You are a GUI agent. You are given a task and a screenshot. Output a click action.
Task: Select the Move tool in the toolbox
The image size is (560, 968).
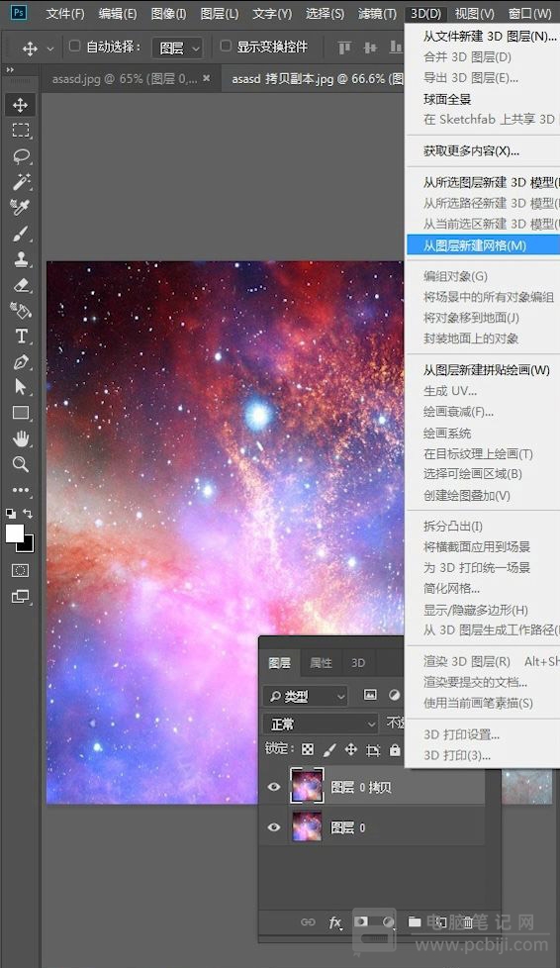pos(21,104)
